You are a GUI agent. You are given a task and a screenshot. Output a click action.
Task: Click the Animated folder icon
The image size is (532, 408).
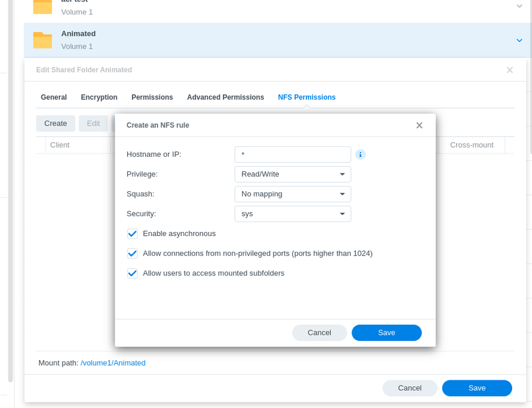point(42,40)
